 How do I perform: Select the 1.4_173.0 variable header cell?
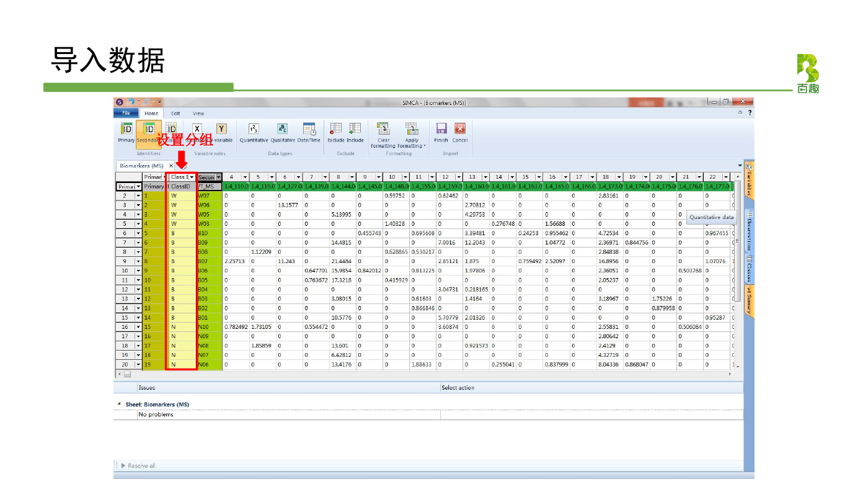609,186
